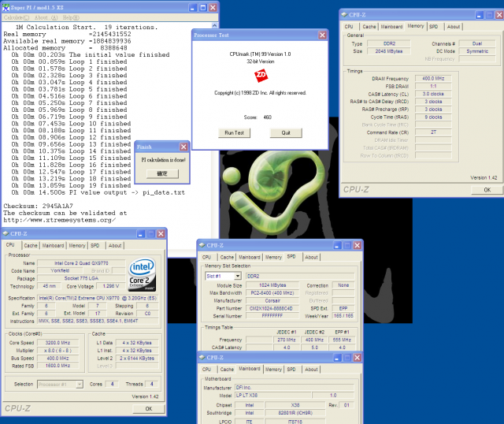Viewport: 504px width, 424px height.
Task: Click the Southbridge 82801IR (ICH9R) value
Action: click(x=295, y=413)
